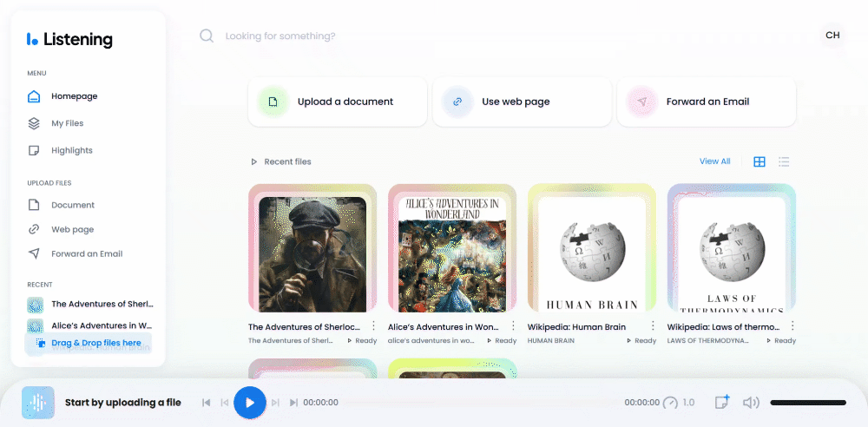Go to Homepage in the menu
Image resolution: width=868 pixels, height=427 pixels.
74,95
